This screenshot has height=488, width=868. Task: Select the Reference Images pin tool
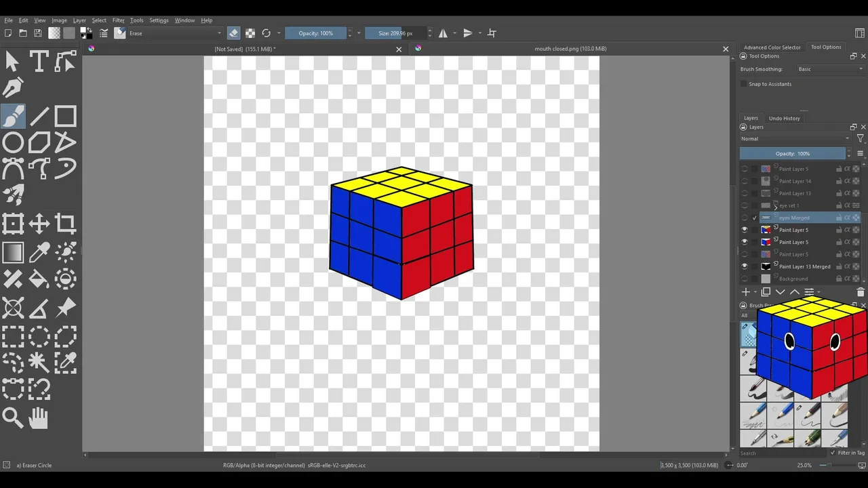[x=65, y=308]
